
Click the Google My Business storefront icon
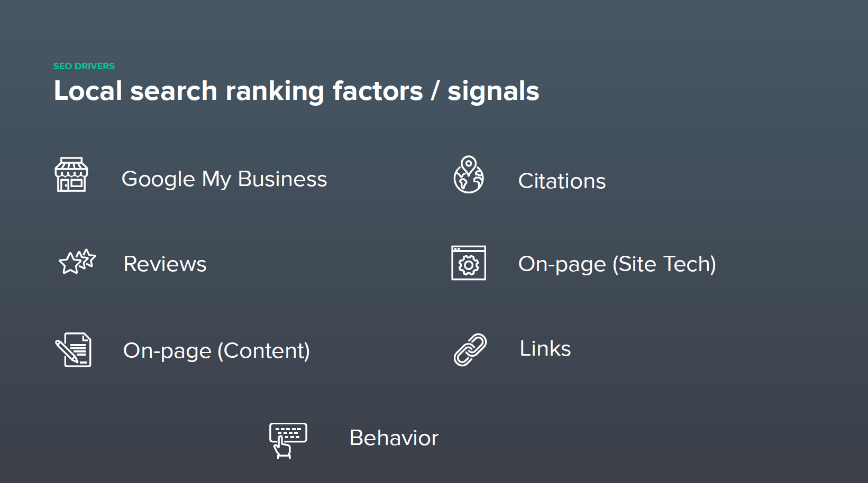tap(71, 174)
